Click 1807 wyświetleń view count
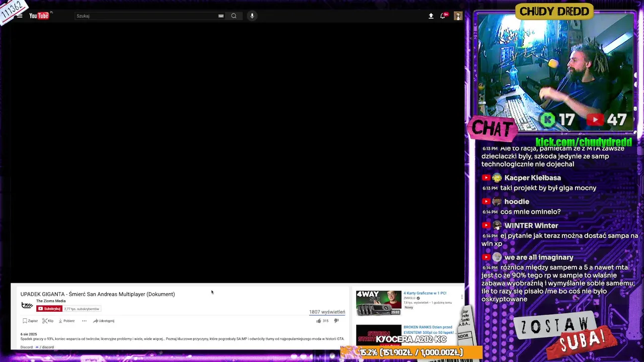The width and height of the screenshot is (644, 362). pyautogui.click(x=327, y=312)
